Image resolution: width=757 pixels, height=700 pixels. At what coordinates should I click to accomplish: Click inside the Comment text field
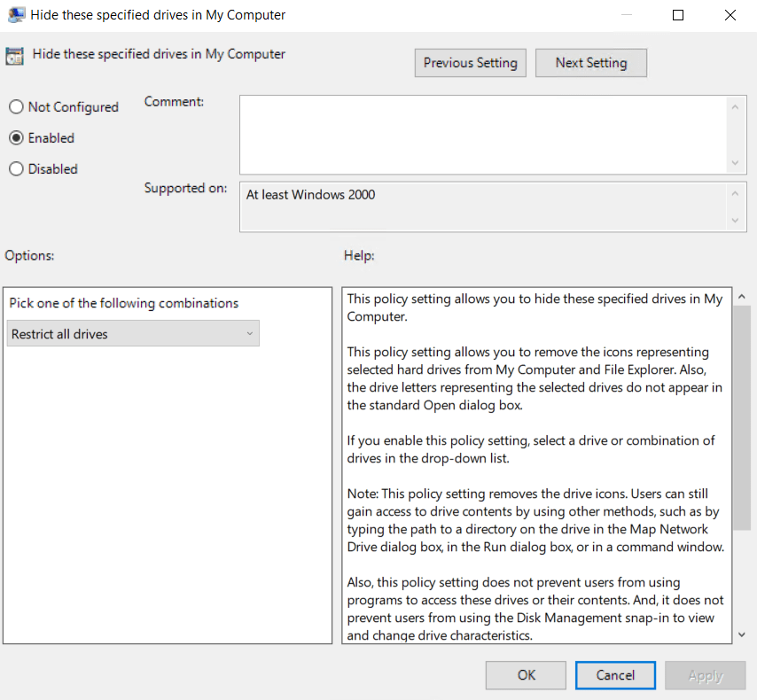coord(483,135)
